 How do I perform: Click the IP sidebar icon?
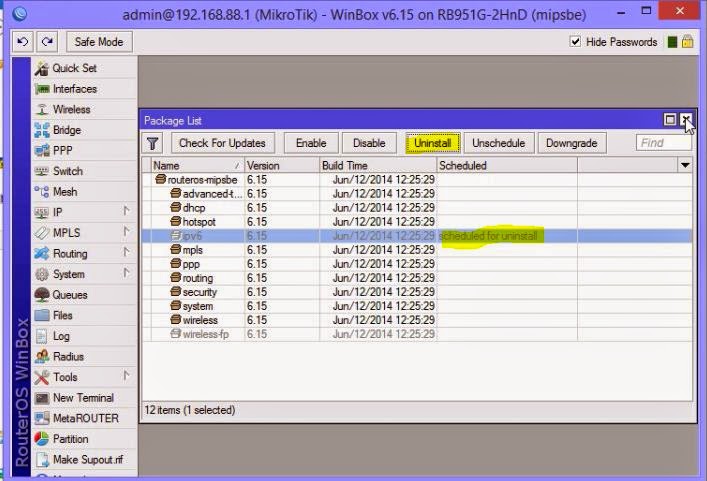41,212
